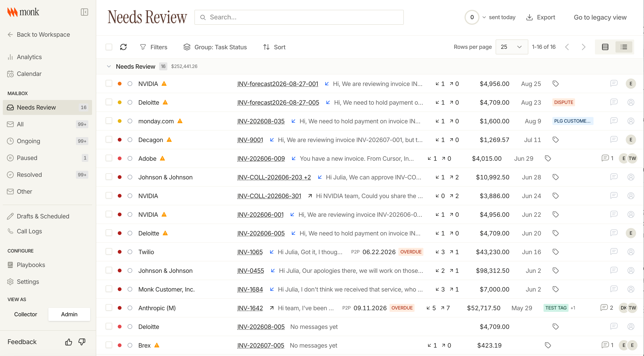644x356 pixels.
Task: Open Ongoing mailbox in sidebar
Action: 47,141
